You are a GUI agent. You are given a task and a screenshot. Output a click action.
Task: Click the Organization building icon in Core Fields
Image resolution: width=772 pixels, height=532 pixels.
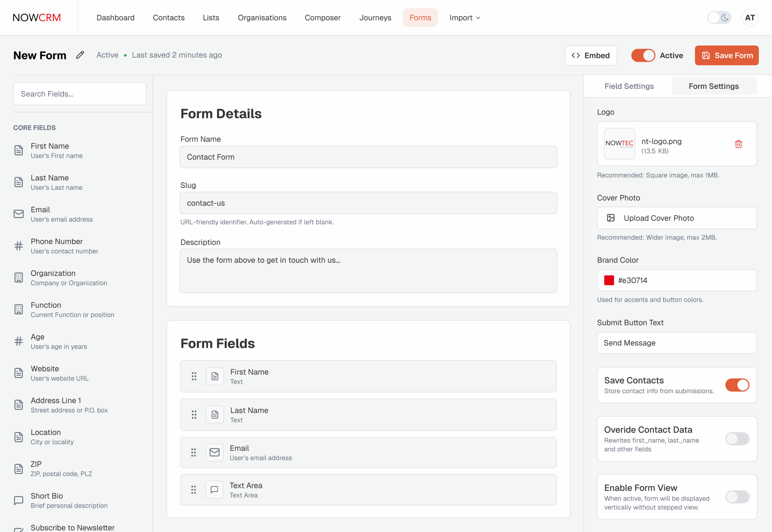point(19,278)
